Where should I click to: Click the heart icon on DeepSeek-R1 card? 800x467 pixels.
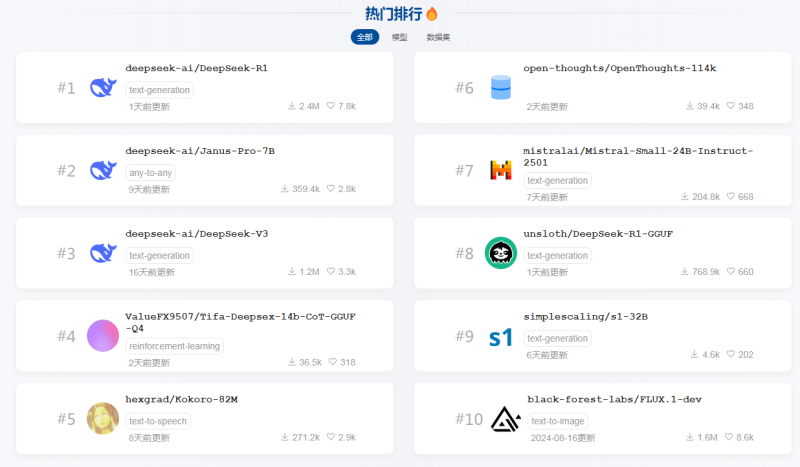point(331,106)
